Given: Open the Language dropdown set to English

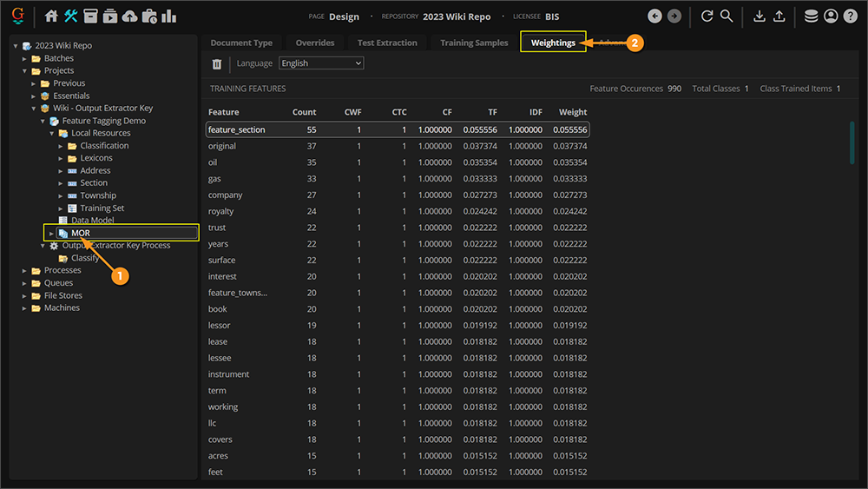Looking at the screenshot, I should coord(321,63).
